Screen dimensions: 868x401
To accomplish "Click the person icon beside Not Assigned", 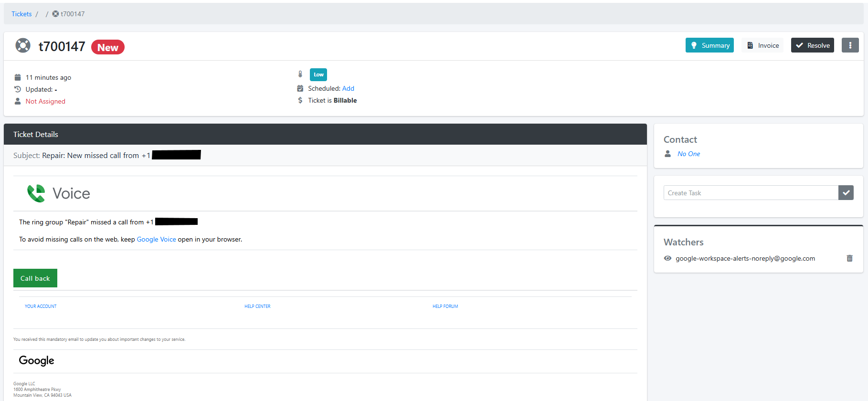I will [18, 101].
